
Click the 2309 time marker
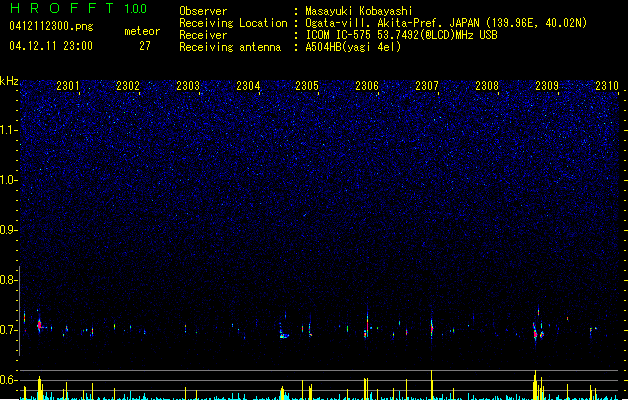click(x=547, y=86)
